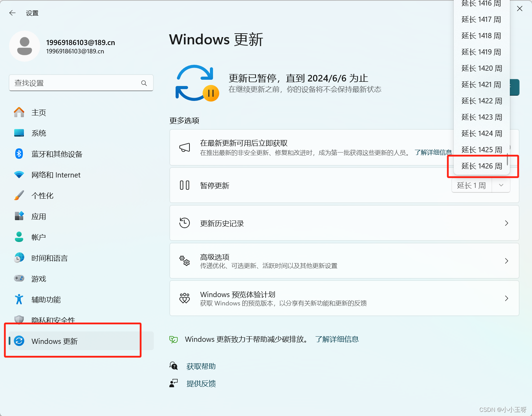
Task: Choose 延长 1426 周 option
Action: 481,166
